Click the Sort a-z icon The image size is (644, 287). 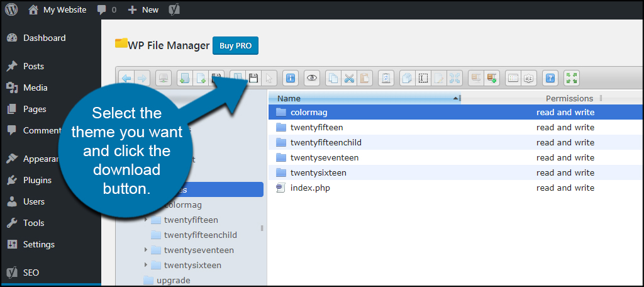[528, 77]
